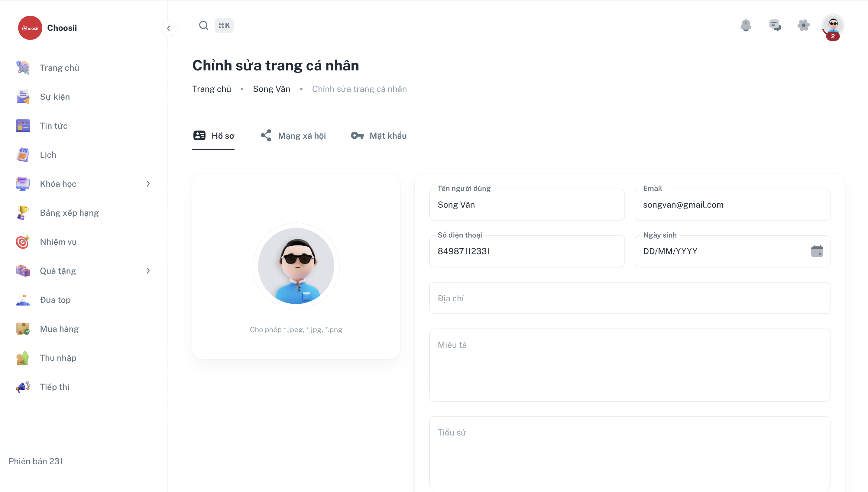Image resolution: width=868 pixels, height=492 pixels.
Task: Open the birthday calendar picker icon
Action: 817,251
